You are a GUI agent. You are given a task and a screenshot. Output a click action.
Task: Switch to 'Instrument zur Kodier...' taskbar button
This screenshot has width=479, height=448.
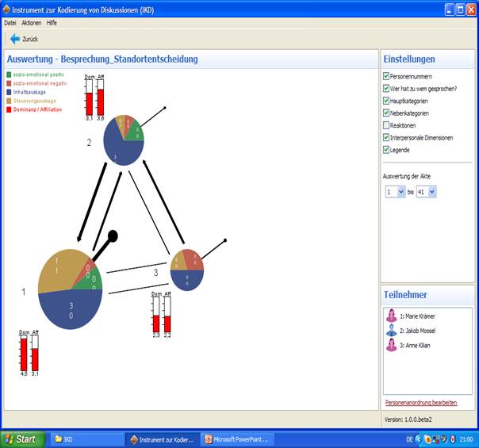click(163, 439)
